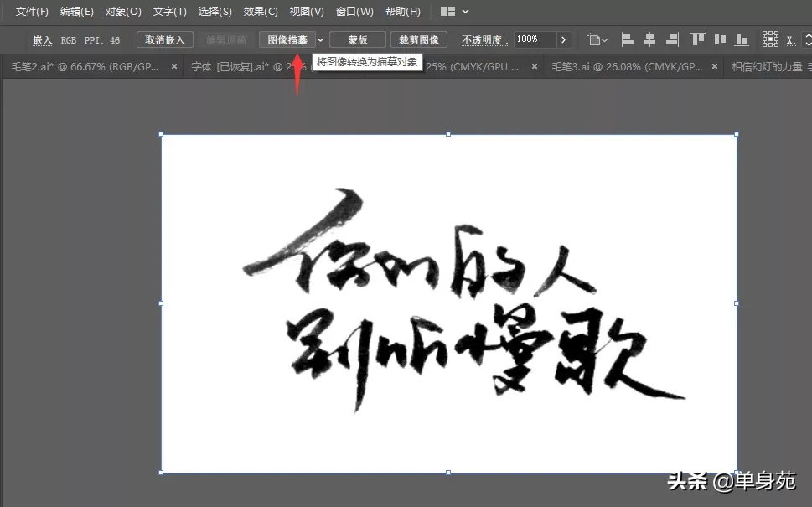The height and width of the screenshot is (507, 812).
Task: Click the bottom-left selection handle
Action: tap(161, 473)
